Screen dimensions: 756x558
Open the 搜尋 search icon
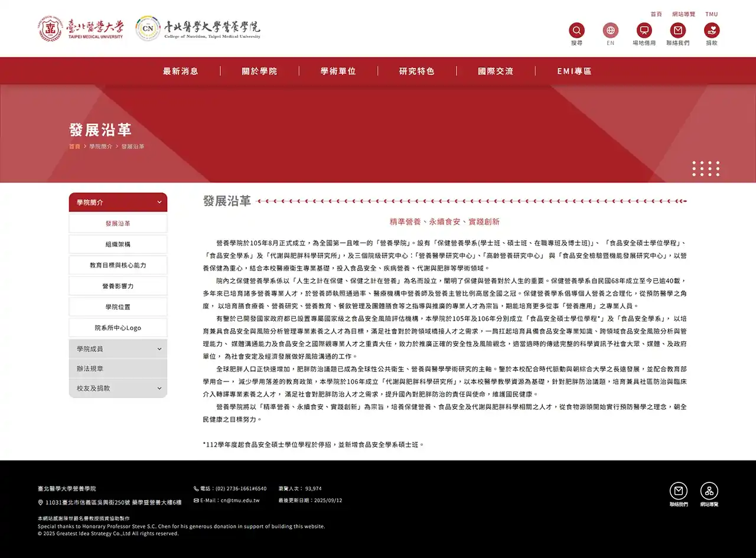tap(576, 30)
